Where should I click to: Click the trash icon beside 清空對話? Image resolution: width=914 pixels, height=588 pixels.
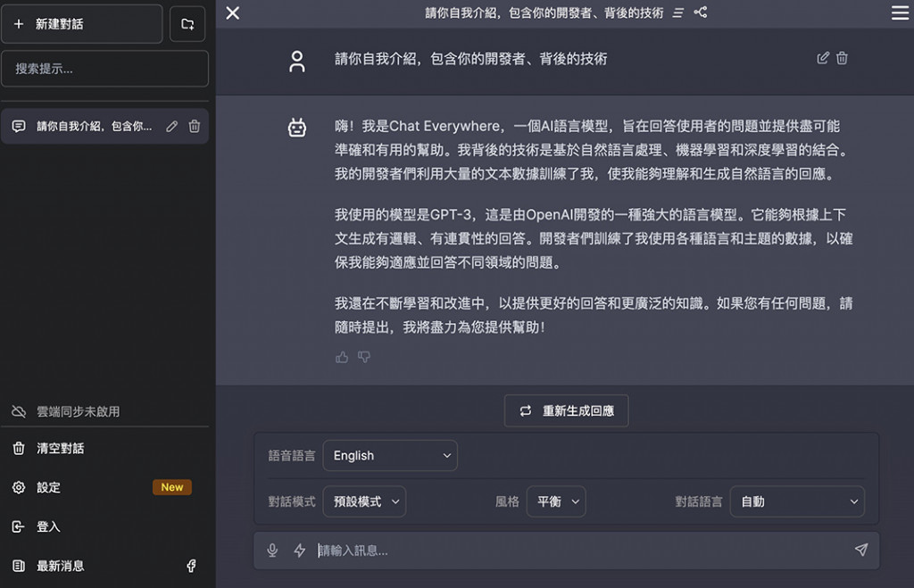point(19,448)
